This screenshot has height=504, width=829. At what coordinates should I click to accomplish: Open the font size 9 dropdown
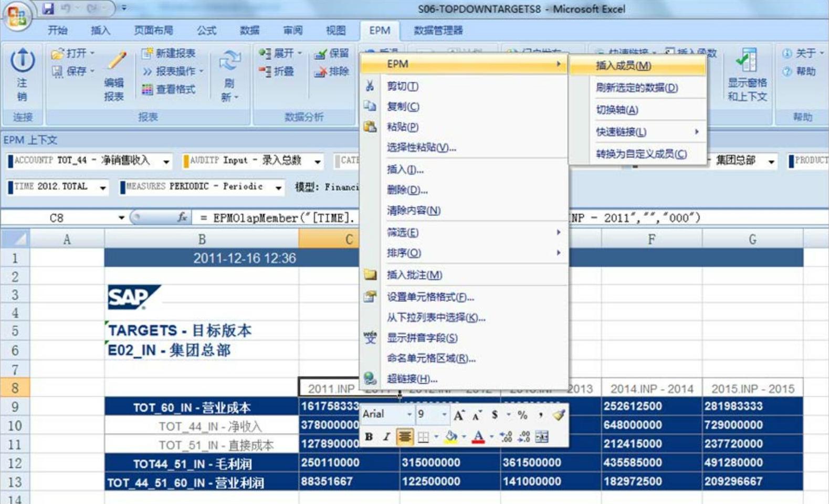point(444,415)
